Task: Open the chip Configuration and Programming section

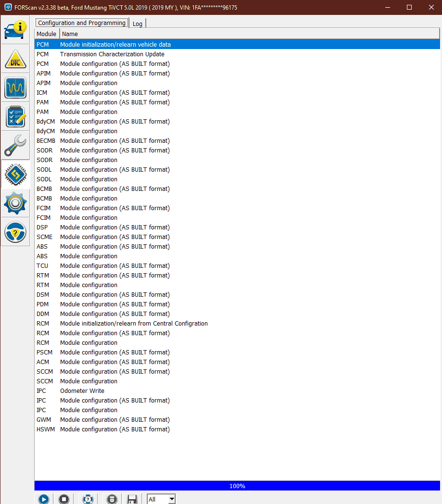Action: tap(15, 175)
